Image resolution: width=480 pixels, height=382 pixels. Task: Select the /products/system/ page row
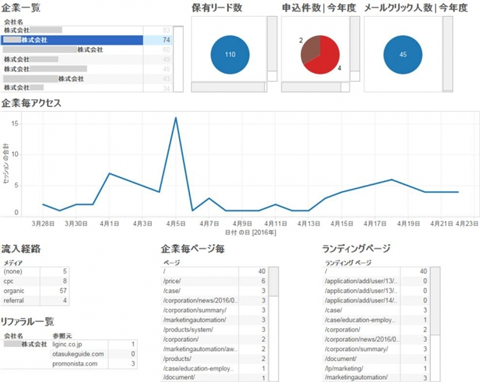coord(214,330)
